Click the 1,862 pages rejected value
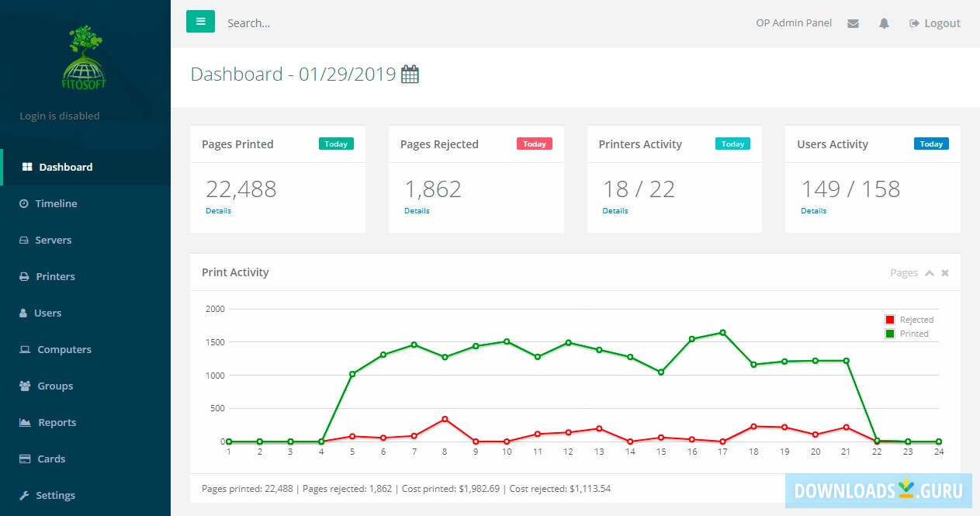The height and width of the screenshot is (516, 980). (x=433, y=189)
